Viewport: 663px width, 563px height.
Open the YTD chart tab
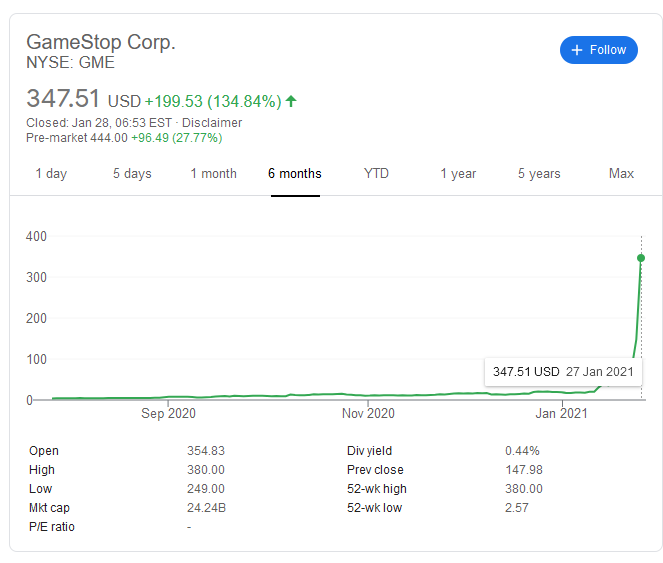coord(376,173)
